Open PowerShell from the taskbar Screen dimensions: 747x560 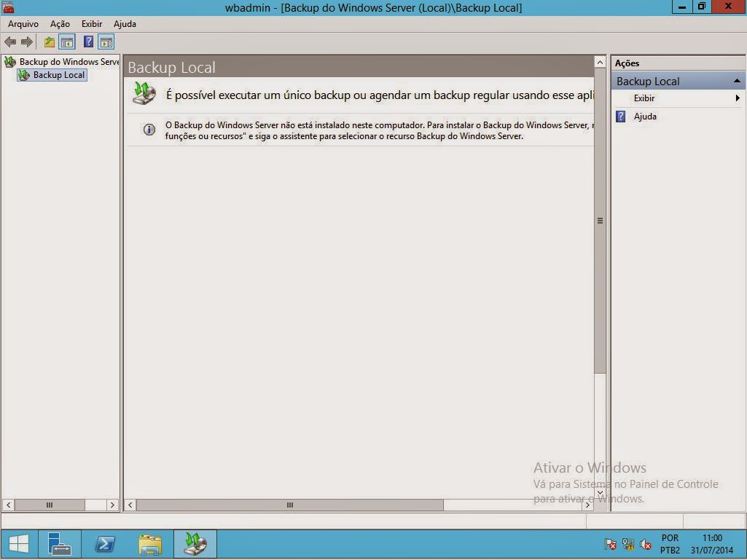click(x=105, y=544)
